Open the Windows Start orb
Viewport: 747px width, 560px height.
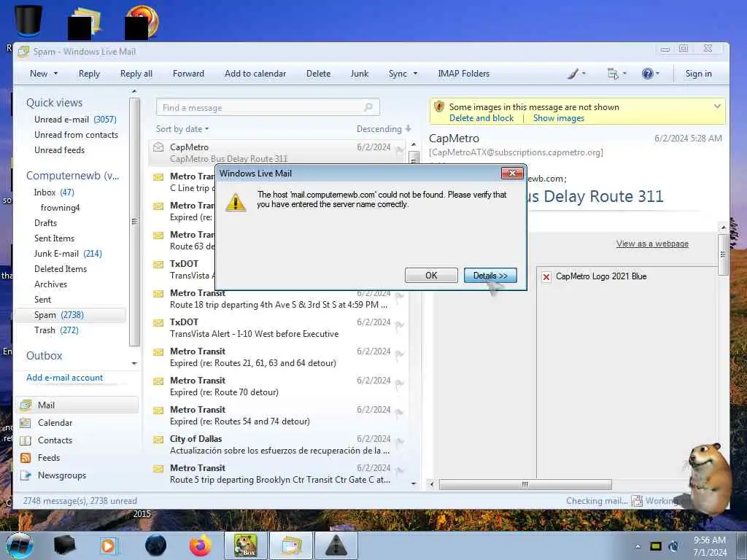point(20,545)
